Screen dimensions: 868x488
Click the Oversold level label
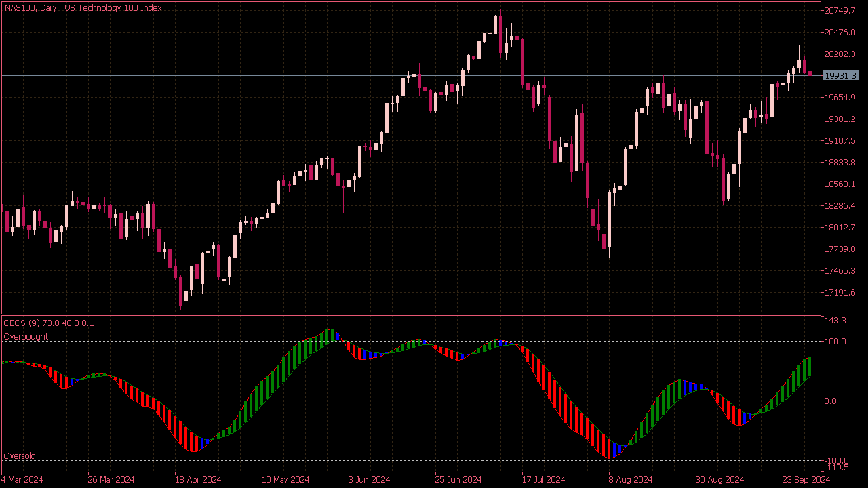click(20, 456)
